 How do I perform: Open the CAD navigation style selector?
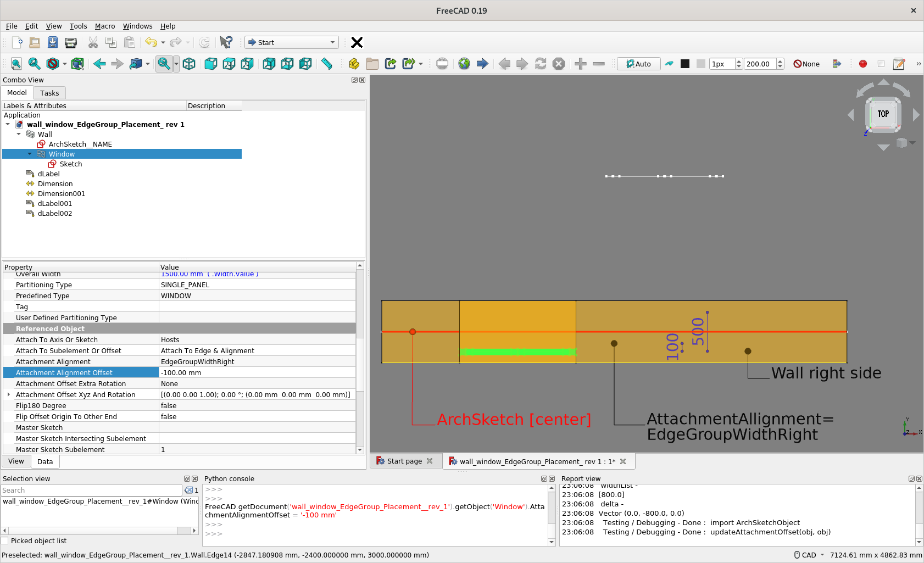click(x=809, y=555)
